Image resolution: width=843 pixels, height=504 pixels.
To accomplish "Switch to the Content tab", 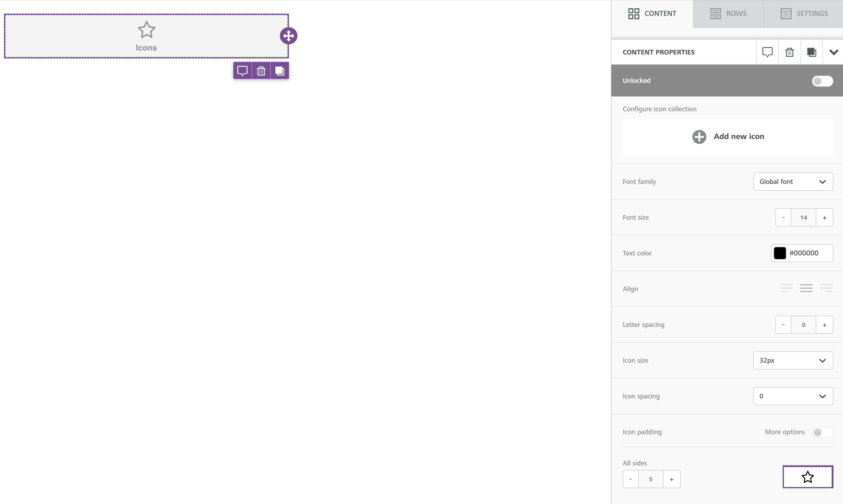I will [652, 14].
